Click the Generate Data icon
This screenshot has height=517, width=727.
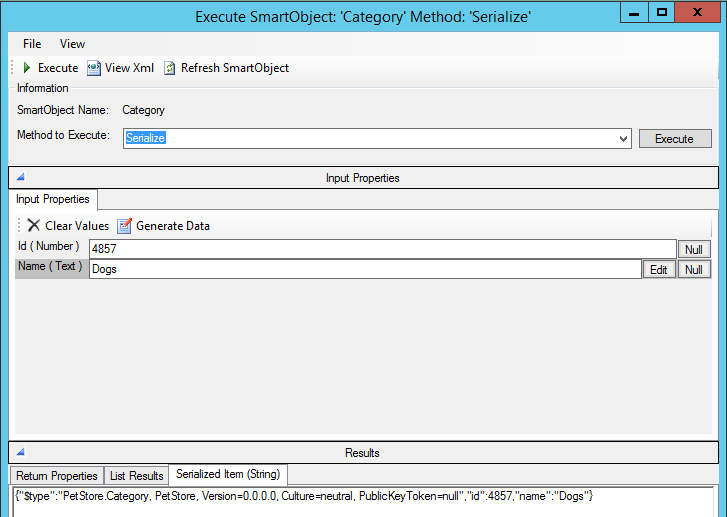click(125, 226)
